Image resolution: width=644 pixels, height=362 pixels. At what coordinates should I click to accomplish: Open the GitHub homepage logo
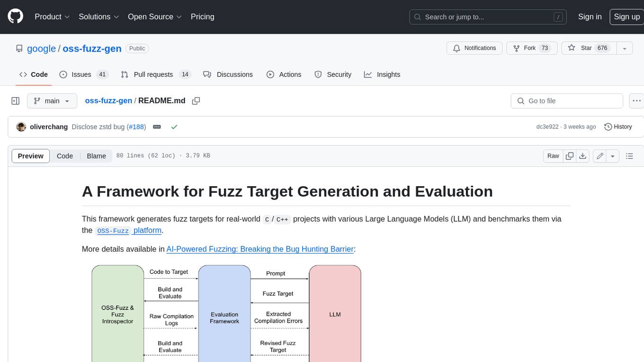(x=15, y=17)
